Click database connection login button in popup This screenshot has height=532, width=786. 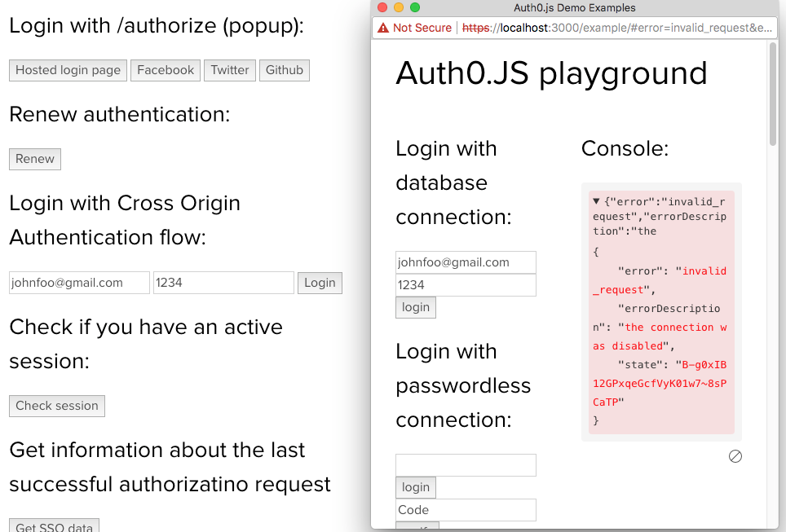pos(416,307)
